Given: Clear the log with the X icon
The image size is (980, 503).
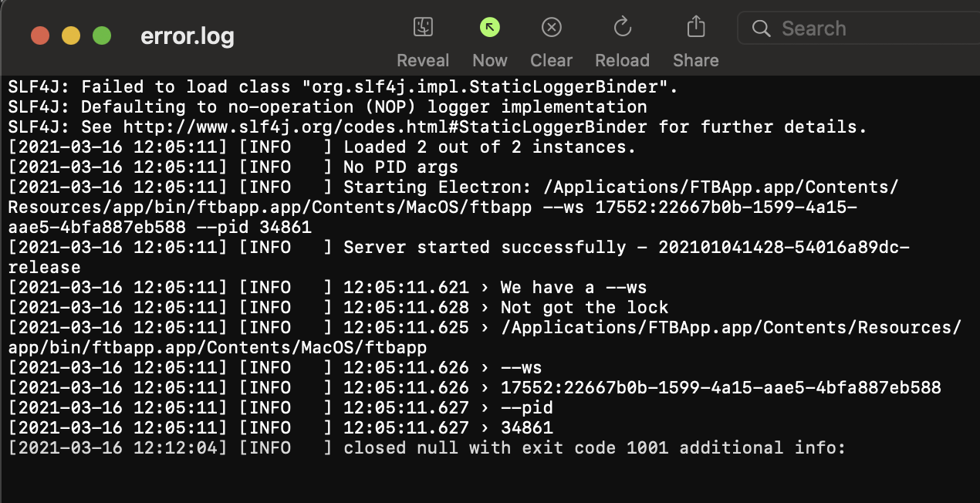Looking at the screenshot, I should (x=551, y=29).
